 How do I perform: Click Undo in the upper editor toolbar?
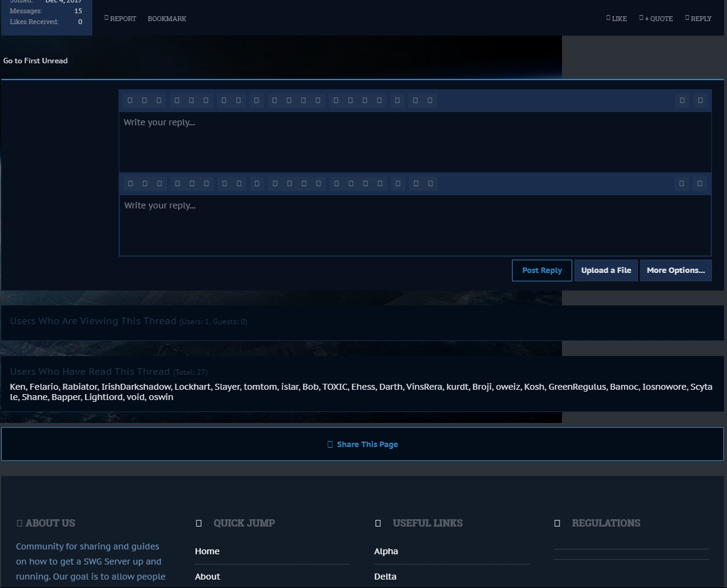click(x=415, y=101)
